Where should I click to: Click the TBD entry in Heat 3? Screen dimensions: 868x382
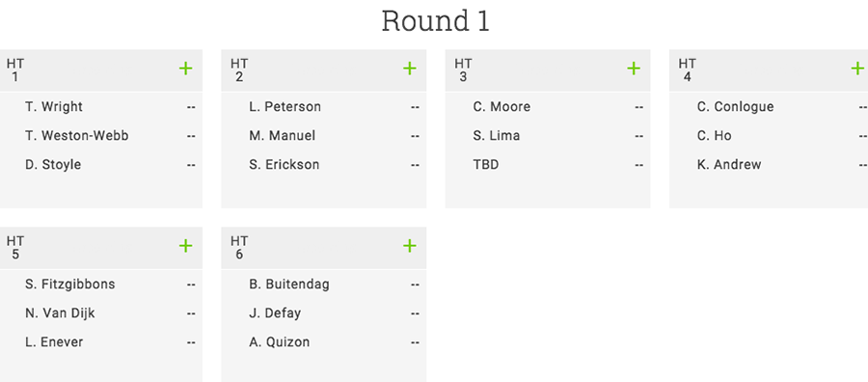(x=485, y=165)
